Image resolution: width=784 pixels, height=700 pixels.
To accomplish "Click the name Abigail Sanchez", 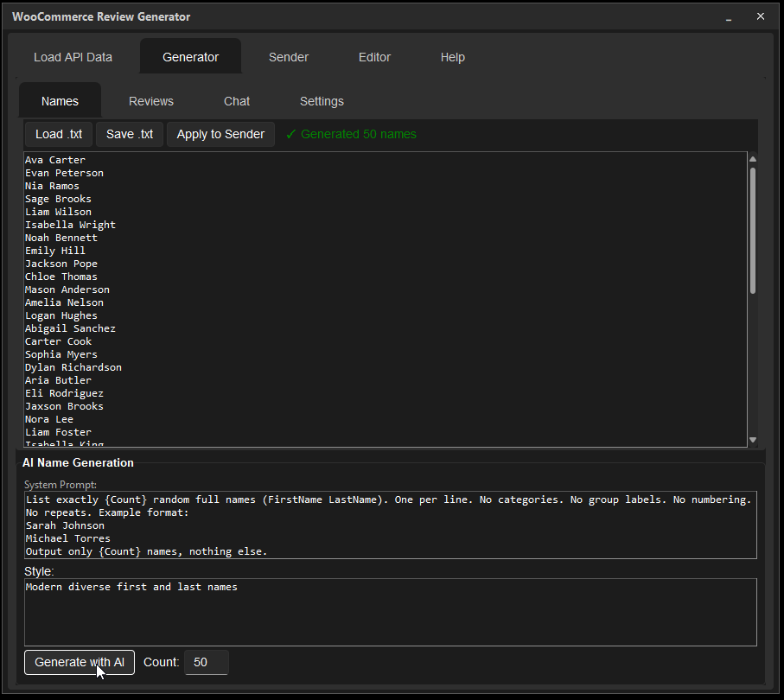I will [x=70, y=329].
